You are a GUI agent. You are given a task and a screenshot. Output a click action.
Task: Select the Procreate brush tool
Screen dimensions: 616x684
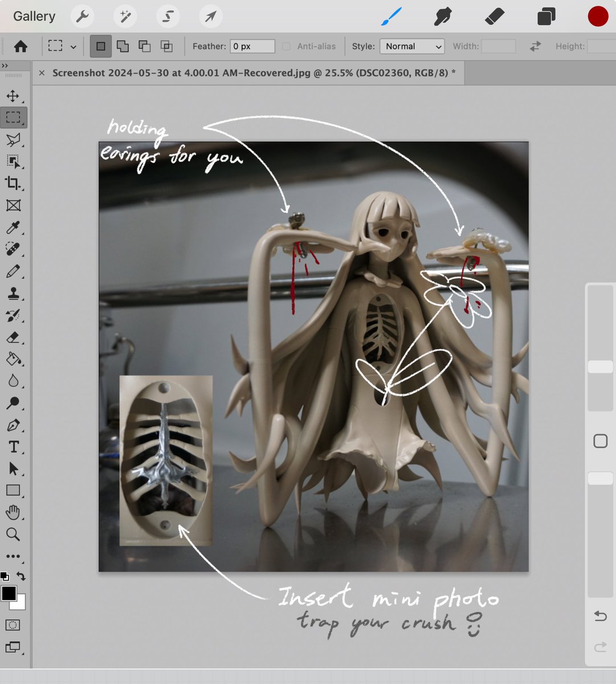(x=391, y=17)
